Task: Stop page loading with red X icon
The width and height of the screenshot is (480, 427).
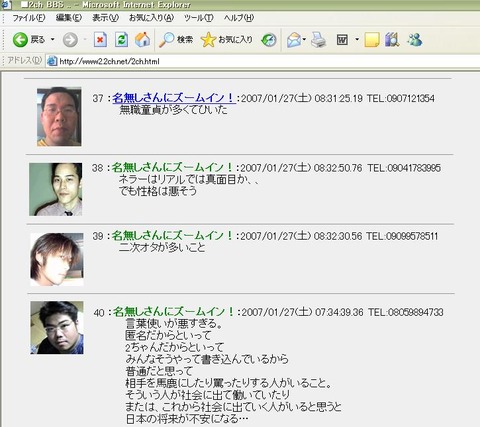Action: (100, 40)
